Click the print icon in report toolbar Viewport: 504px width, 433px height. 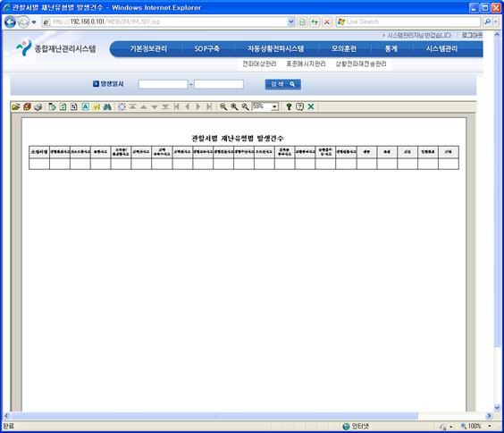[x=38, y=106]
